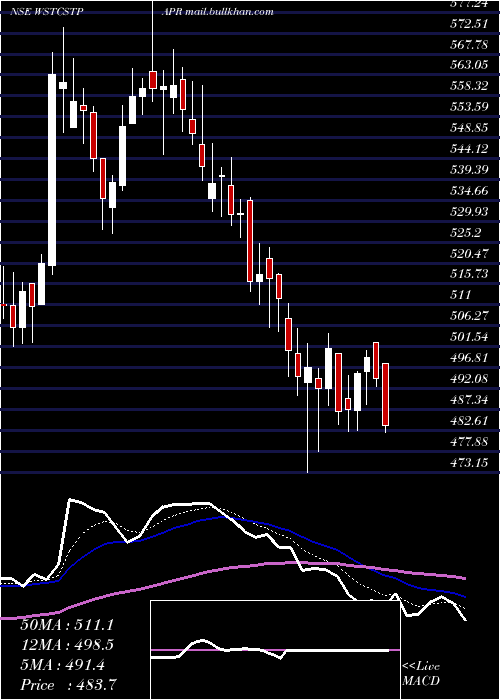Click the 520.47 price axis label

click(468, 254)
